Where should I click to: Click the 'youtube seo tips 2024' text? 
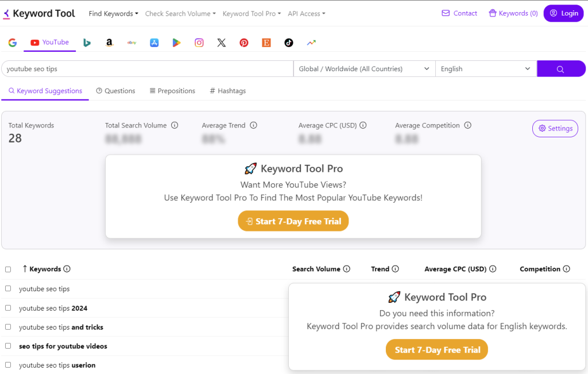pos(53,308)
